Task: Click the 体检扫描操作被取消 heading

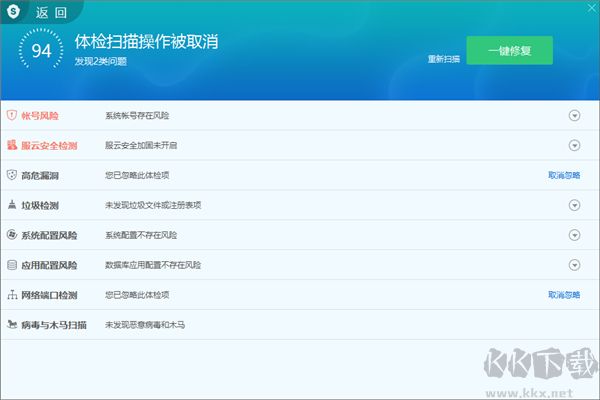Action: point(146,41)
